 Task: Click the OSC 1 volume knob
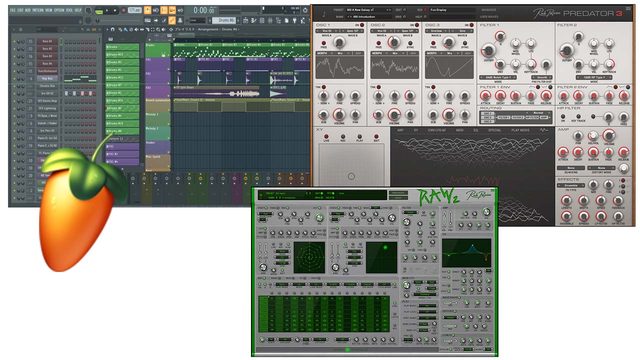point(339,115)
